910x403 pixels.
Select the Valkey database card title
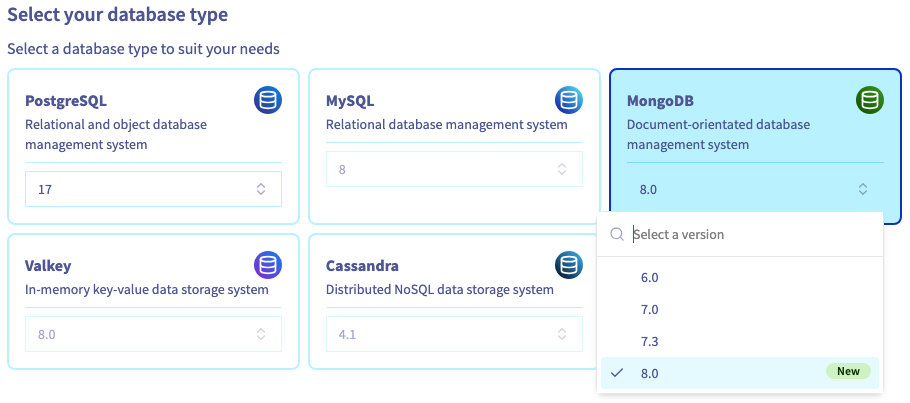(48, 266)
